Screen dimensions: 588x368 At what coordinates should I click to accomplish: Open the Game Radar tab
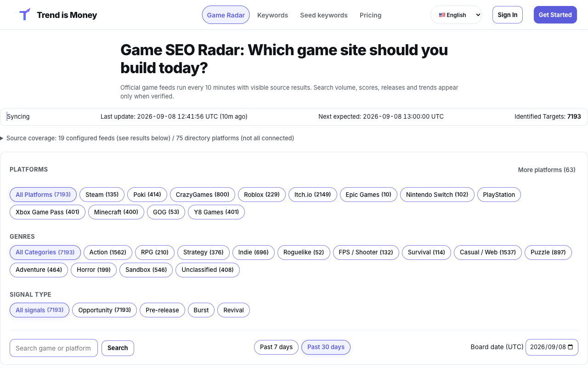pyautogui.click(x=226, y=15)
